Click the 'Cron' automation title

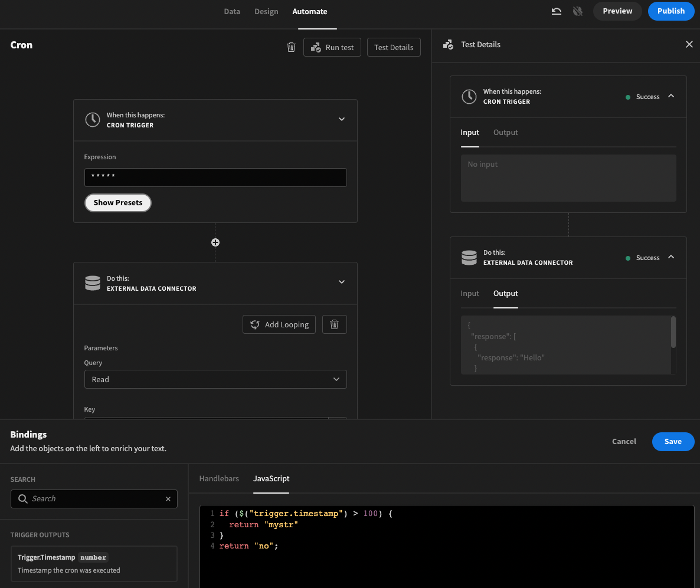tap(21, 45)
